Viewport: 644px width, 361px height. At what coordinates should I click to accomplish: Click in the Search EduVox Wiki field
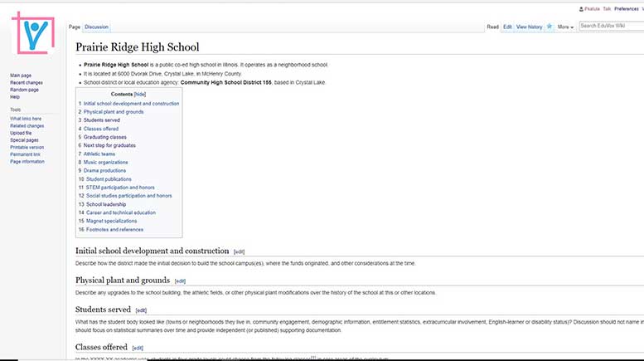609,27
